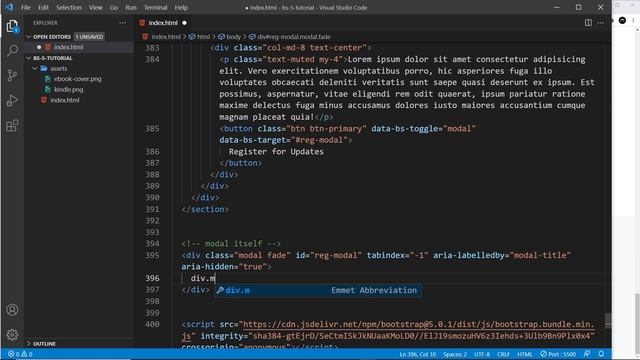Screen dimensions: 640x360
Task: Open the View menu
Action: pyautogui.click(x=96, y=7)
